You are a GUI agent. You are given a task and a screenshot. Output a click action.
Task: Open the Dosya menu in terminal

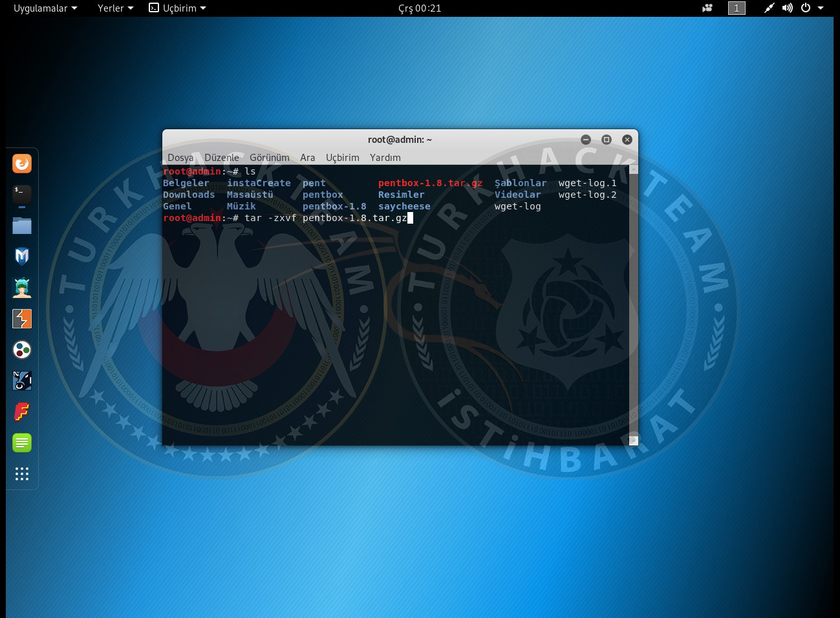tap(180, 157)
